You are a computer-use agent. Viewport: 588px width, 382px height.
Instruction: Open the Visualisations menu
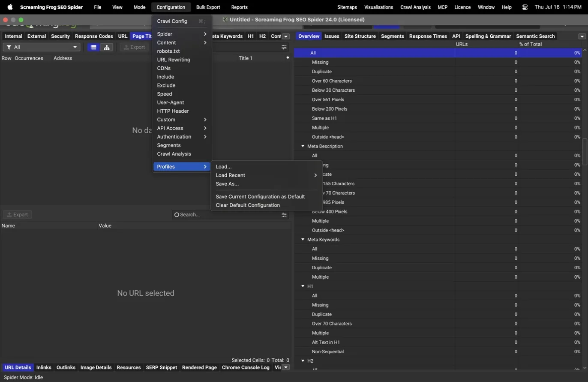click(378, 7)
